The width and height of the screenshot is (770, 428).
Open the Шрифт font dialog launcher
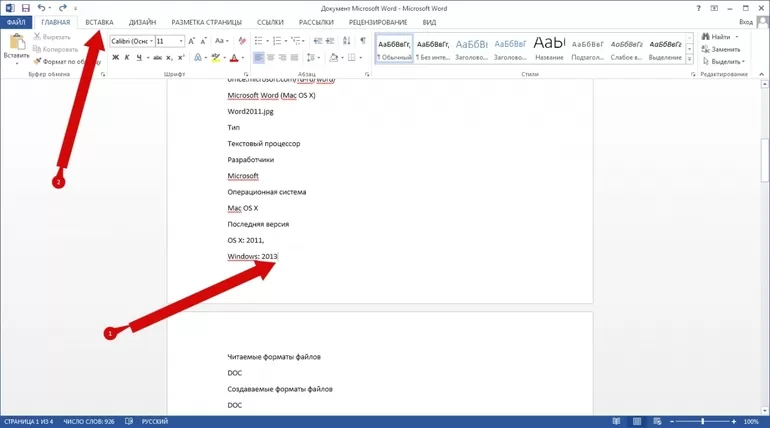pos(246,74)
